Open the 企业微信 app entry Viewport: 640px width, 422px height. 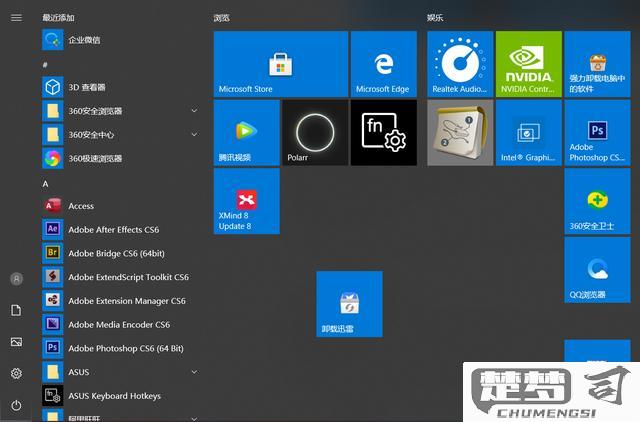(x=120, y=40)
